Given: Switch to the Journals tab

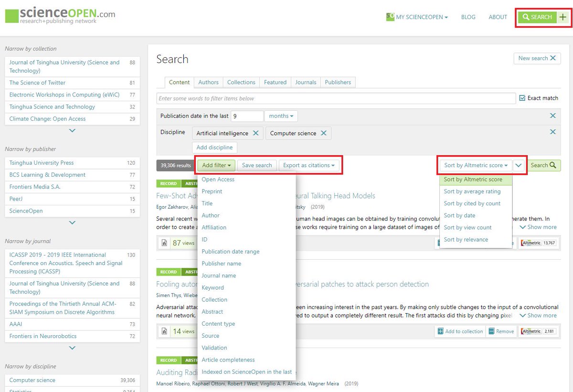Looking at the screenshot, I should [306, 82].
